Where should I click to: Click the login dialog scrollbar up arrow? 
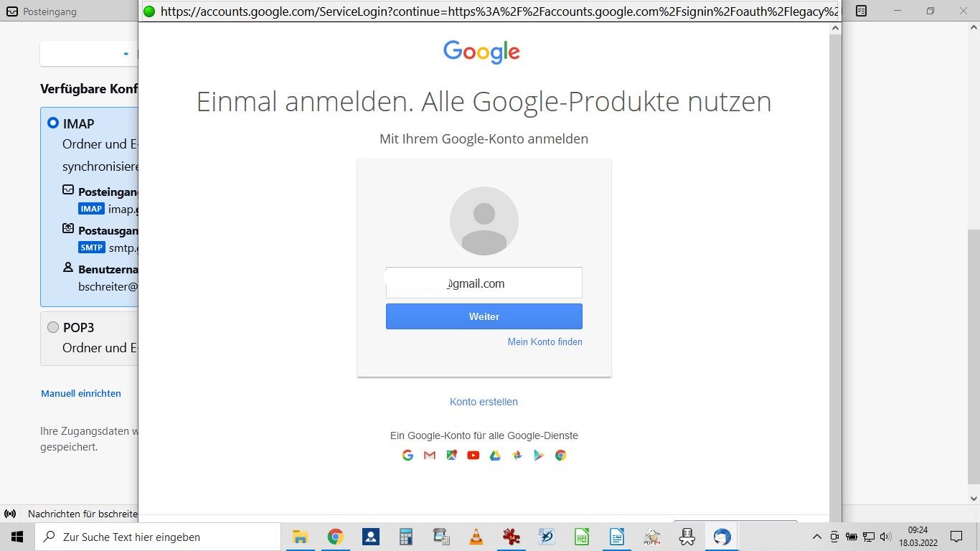835,28
